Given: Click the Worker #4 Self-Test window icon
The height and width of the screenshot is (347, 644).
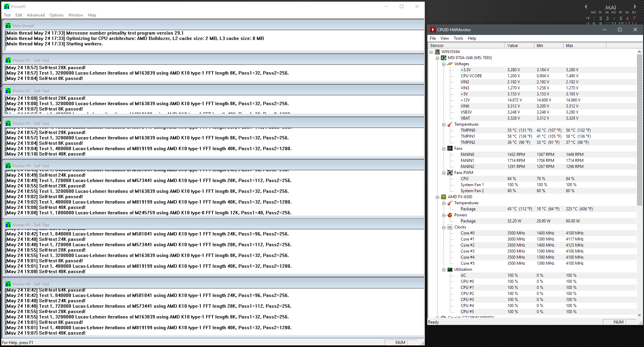Looking at the screenshot, I should coord(8,166).
